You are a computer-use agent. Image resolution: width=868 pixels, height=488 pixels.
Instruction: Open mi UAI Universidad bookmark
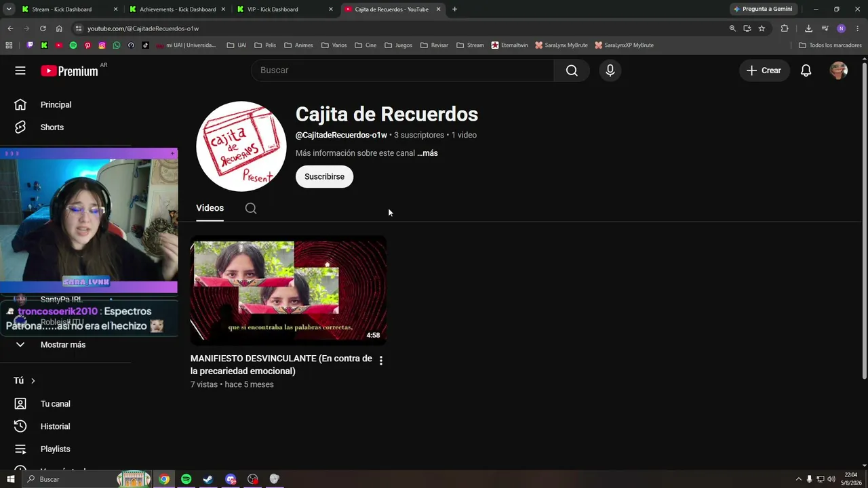[x=186, y=45]
